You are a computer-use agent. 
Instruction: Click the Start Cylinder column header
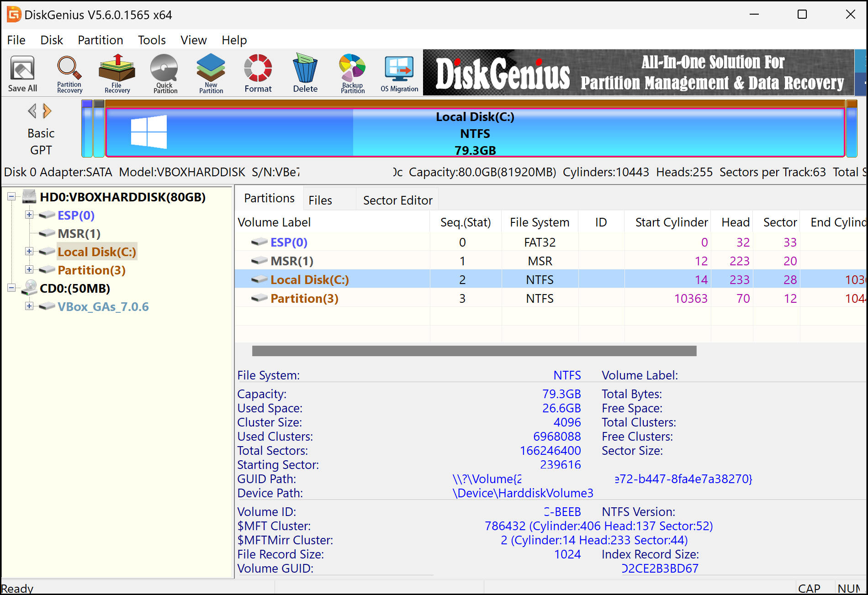tap(667, 222)
